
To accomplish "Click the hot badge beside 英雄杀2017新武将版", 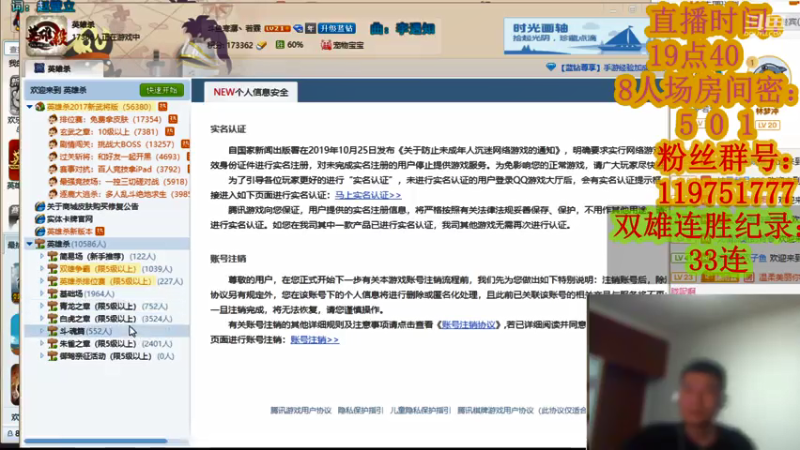I will [162, 106].
